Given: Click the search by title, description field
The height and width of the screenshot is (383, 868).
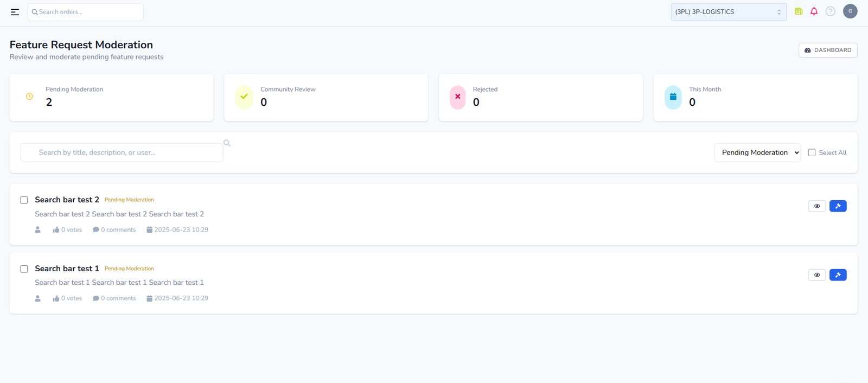Looking at the screenshot, I should point(122,153).
